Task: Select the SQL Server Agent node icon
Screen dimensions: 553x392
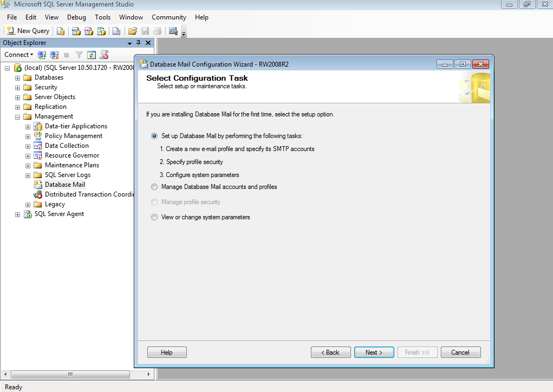Action: coord(28,214)
